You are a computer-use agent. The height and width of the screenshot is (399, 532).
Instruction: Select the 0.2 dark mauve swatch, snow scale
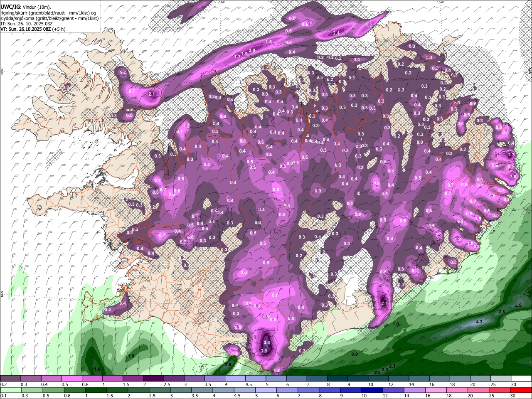[10, 379]
